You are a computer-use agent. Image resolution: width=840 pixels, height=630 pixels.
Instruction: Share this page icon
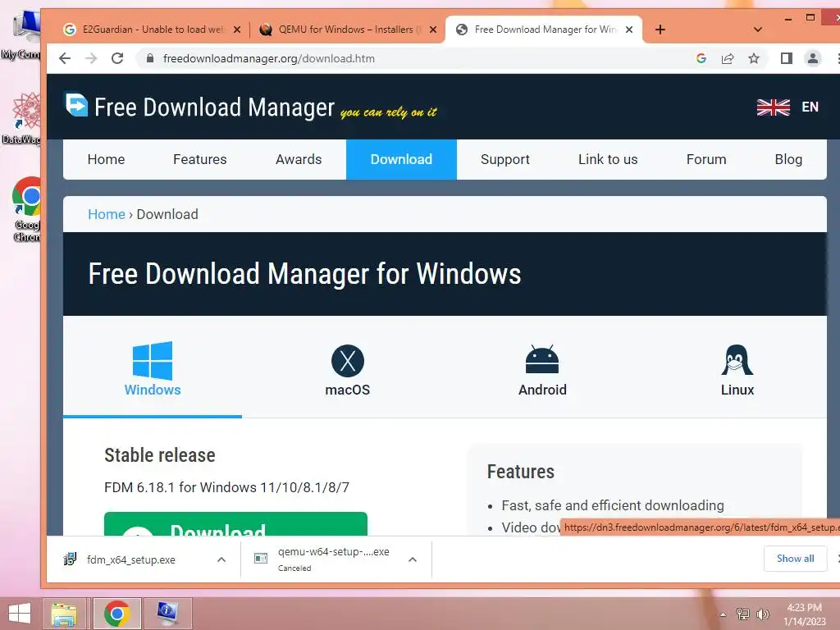point(728,58)
